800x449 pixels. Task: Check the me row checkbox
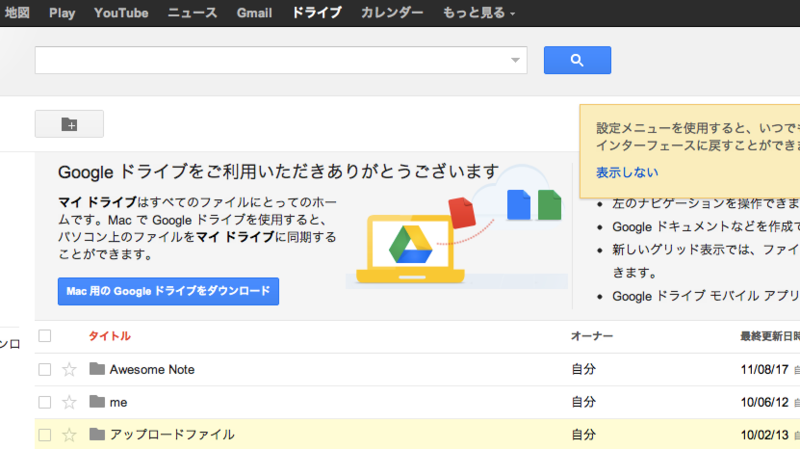click(45, 402)
